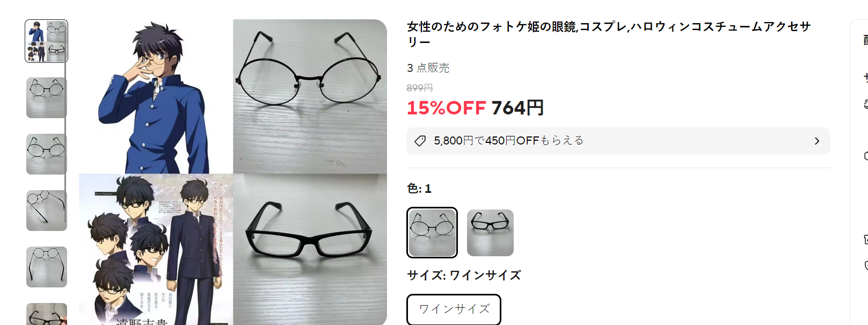Viewport: 868px width, 325px height.
Task: Click the サイズ: ワインサイズ label
Action: pyautogui.click(x=464, y=276)
